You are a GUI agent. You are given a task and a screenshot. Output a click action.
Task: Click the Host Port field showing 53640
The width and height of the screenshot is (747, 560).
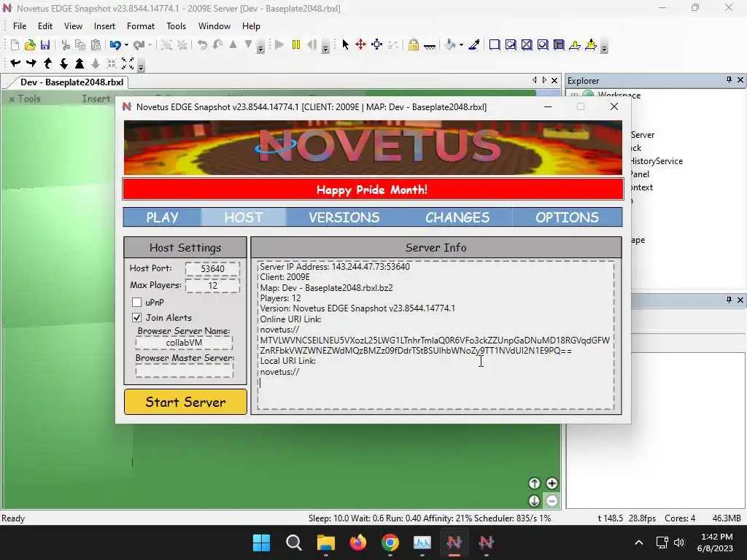212,268
